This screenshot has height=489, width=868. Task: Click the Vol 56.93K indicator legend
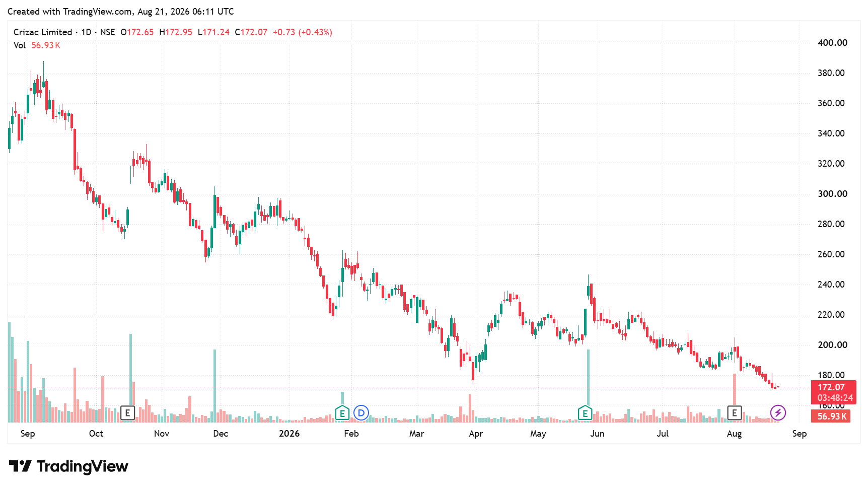37,45
